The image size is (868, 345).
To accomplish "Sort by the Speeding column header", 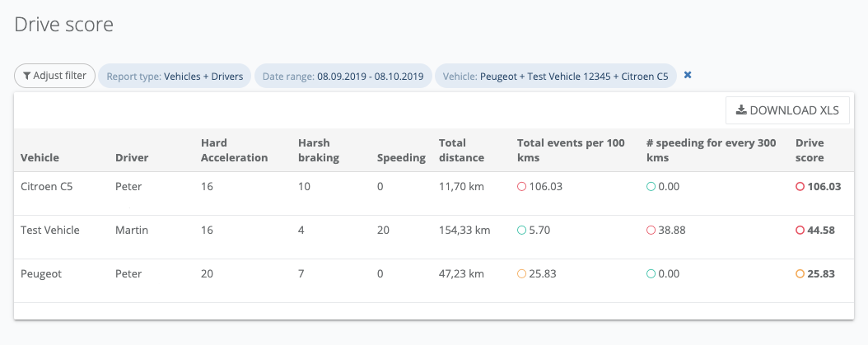I will coord(401,158).
